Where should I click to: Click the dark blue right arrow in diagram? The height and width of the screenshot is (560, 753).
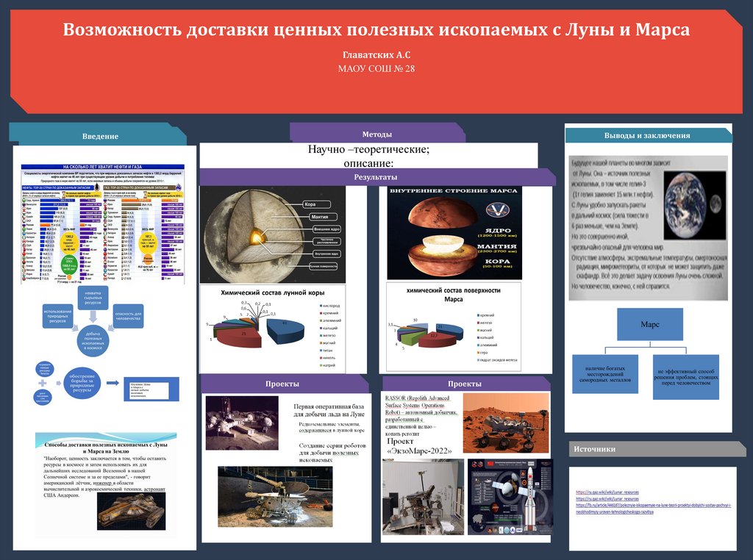(112, 382)
